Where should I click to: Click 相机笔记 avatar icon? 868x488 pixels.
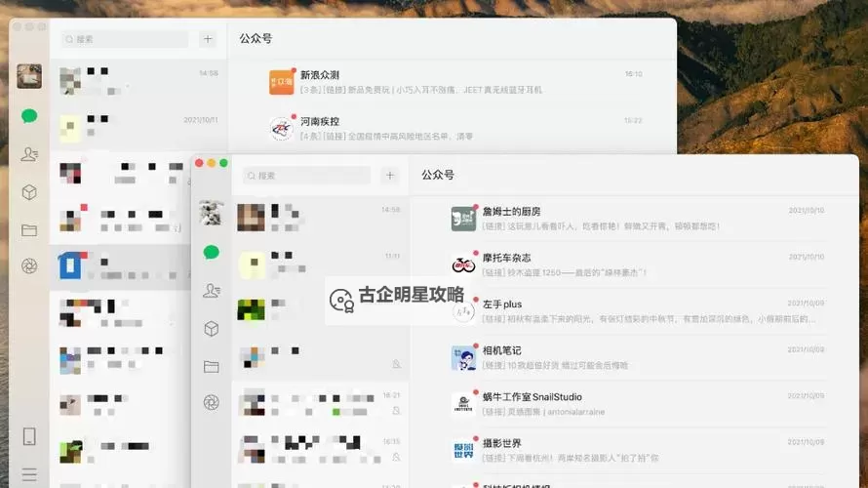tap(463, 358)
